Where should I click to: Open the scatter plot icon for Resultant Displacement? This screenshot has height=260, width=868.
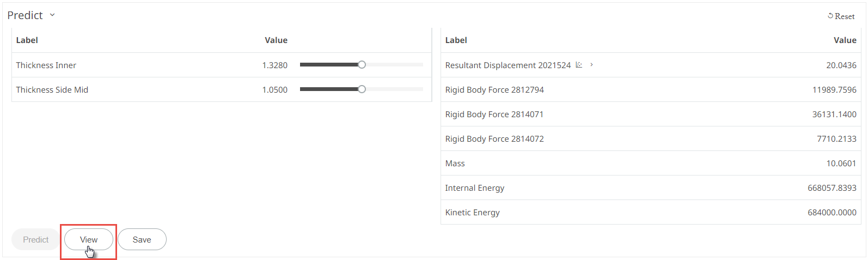click(579, 65)
